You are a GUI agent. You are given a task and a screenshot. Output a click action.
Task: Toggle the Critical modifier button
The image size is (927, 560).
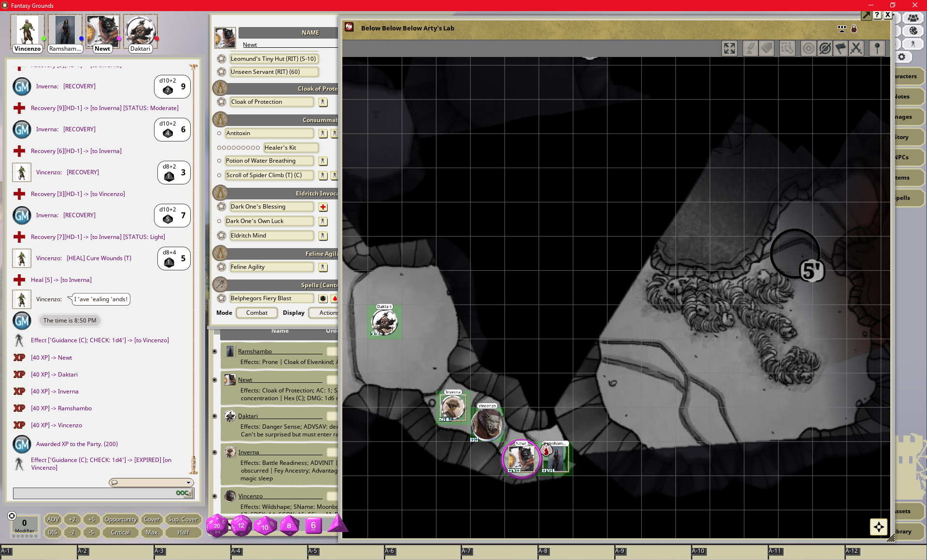[x=121, y=532]
